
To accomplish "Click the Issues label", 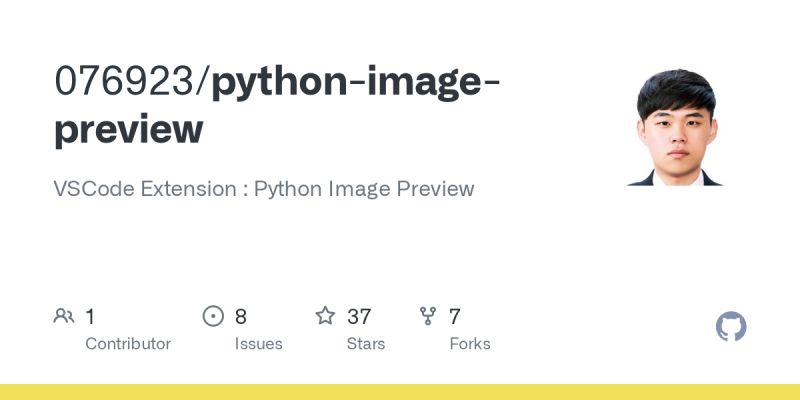I will coord(258,344).
